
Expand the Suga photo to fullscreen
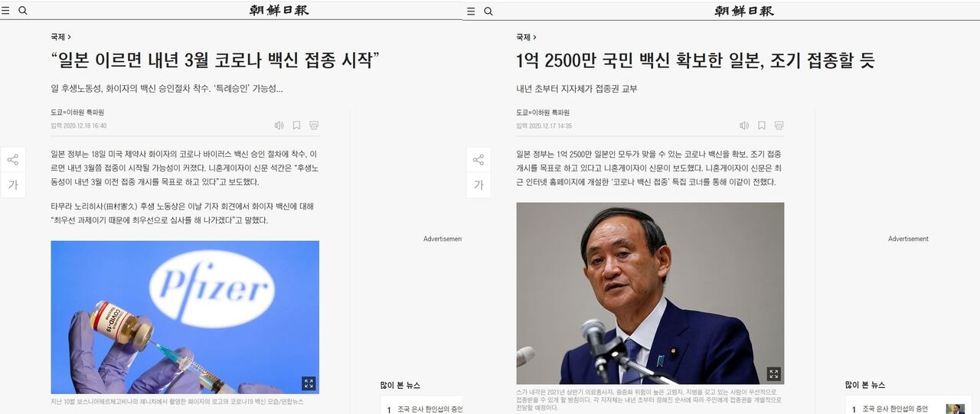[x=774, y=374]
